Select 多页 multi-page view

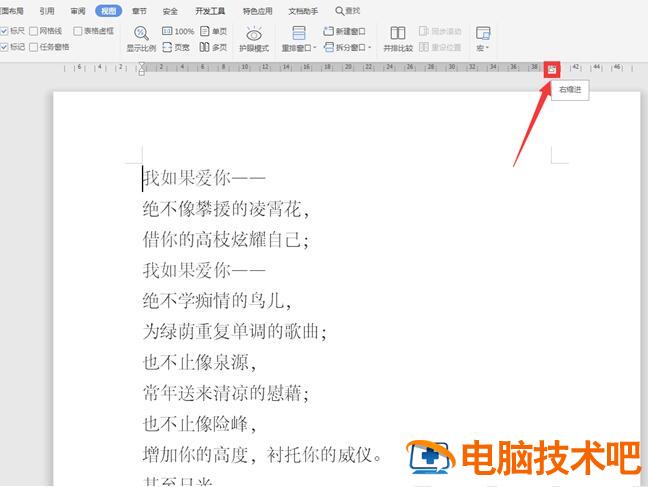[x=212, y=47]
